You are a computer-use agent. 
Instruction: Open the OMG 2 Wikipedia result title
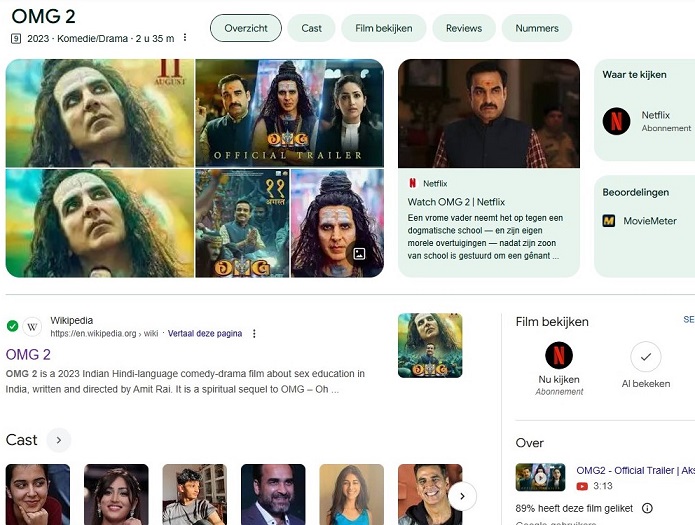click(x=28, y=354)
